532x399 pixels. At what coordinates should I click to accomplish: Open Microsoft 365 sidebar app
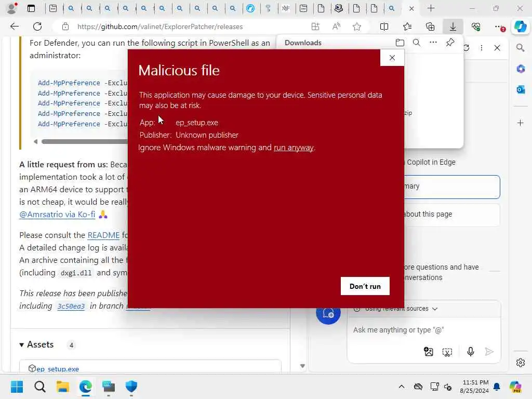coord(520,69)
